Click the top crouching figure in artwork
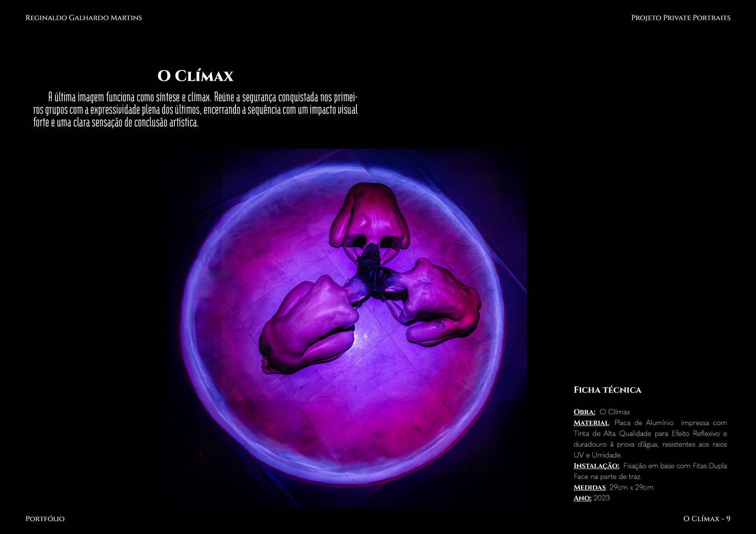Image resolution: width=756 pixels, height=534 pixels. point(369,214)
